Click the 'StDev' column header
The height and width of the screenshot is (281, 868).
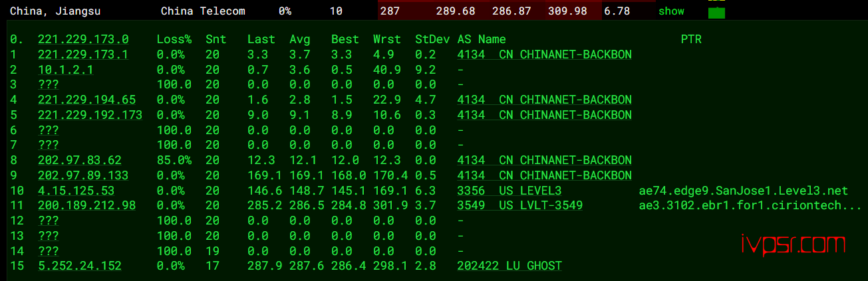click(432, 39)
